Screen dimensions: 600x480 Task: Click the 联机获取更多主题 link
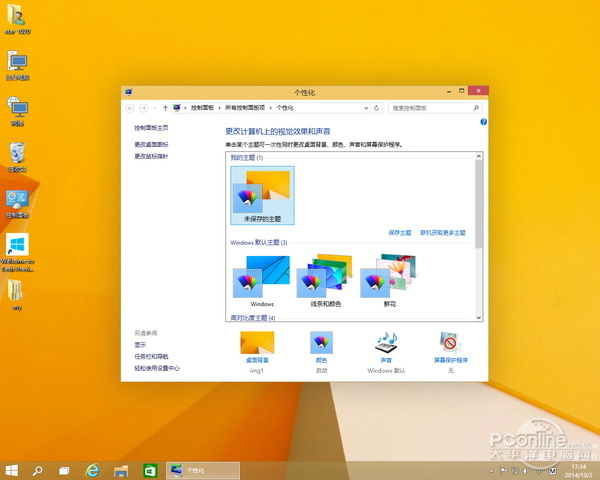point(442,232)
